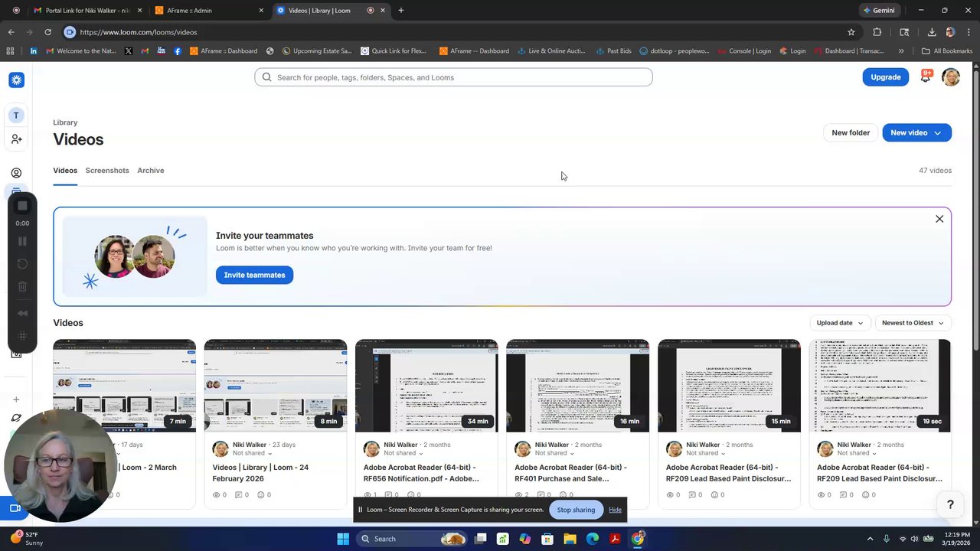Screen dimensions: 980x551
Task: Open the planet icon in the sidebar
Action: tap(16, 418)
